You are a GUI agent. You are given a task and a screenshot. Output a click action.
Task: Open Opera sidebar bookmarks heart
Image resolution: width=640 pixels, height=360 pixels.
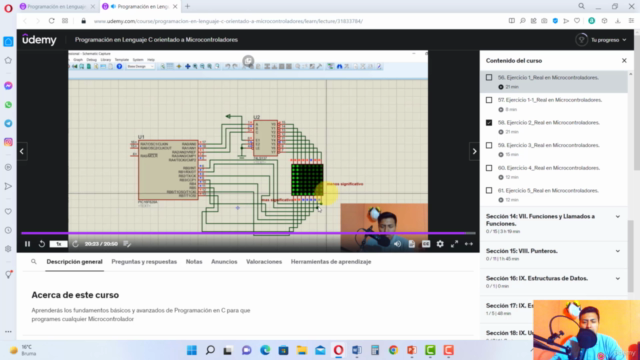[8, 211]
